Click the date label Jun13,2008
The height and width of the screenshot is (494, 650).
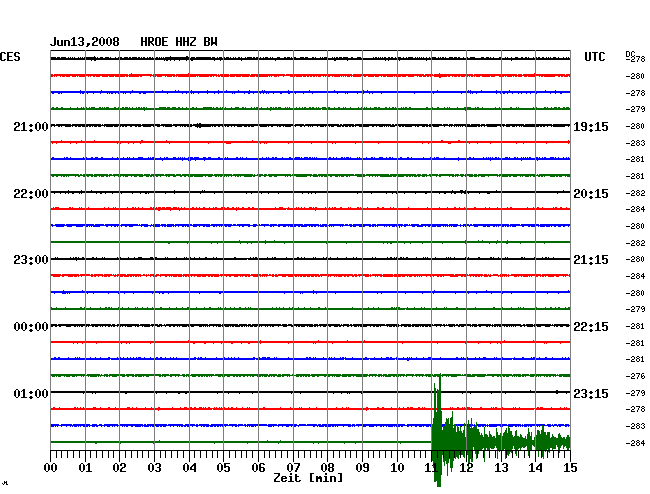click(85, 42)
